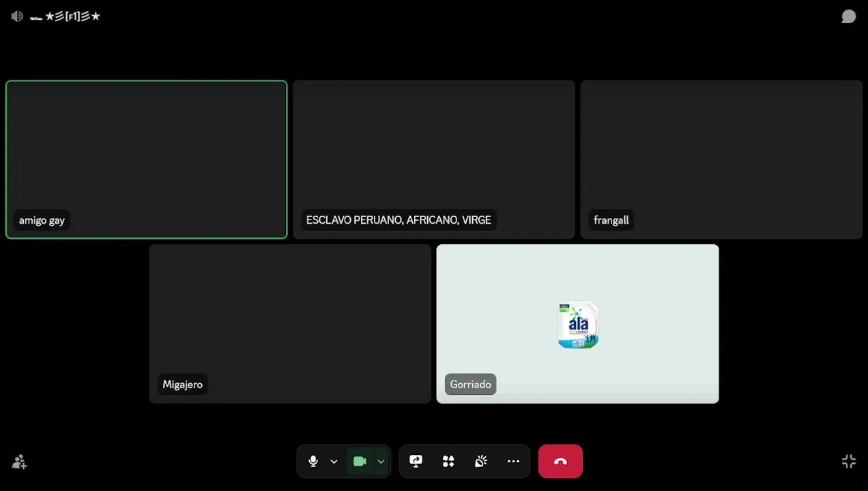Turn off the camera
The height and width of the screenshot is (491, 868).
pos(360,462)
